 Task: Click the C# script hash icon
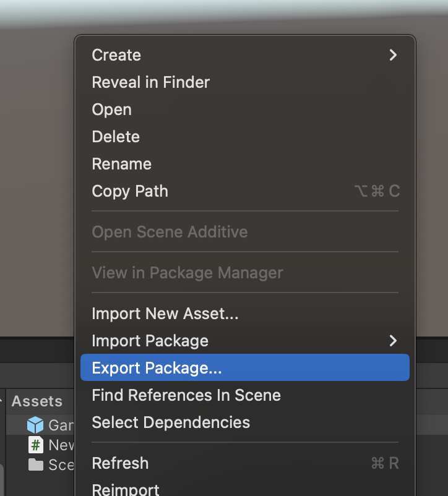(x=36, y=445)
